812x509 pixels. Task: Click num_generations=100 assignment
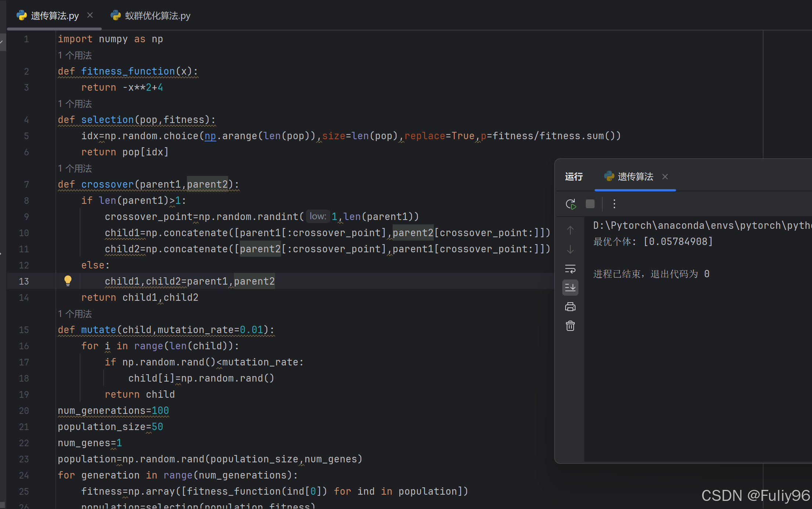113,411
